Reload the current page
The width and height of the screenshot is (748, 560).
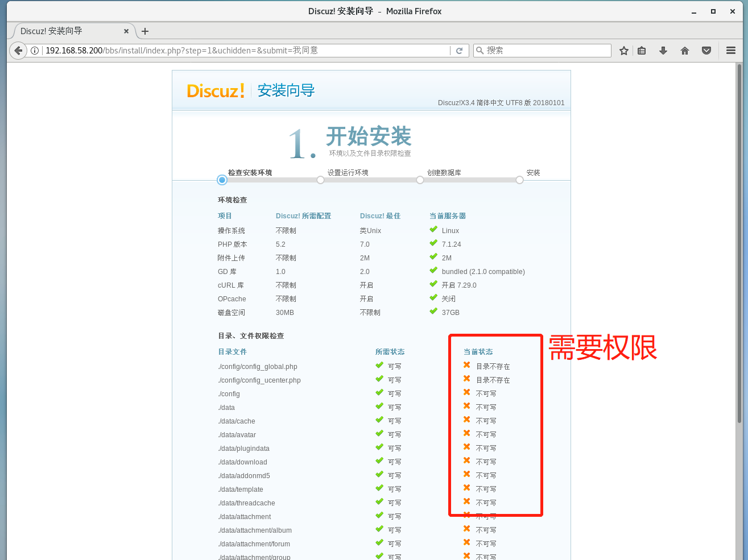pos(460,51)
